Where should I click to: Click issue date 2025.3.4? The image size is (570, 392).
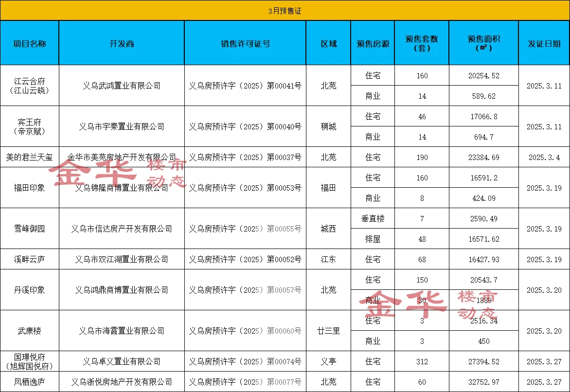pyautogui.click(x=544, y=157)
